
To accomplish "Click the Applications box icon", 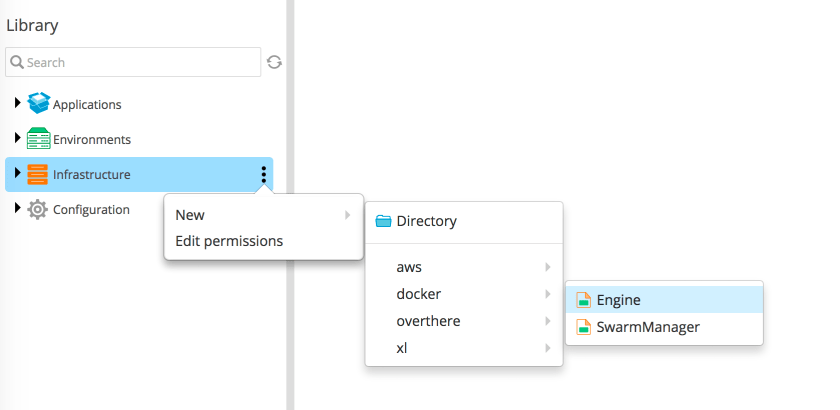I will pyautogui.click(x=38, y=103).
